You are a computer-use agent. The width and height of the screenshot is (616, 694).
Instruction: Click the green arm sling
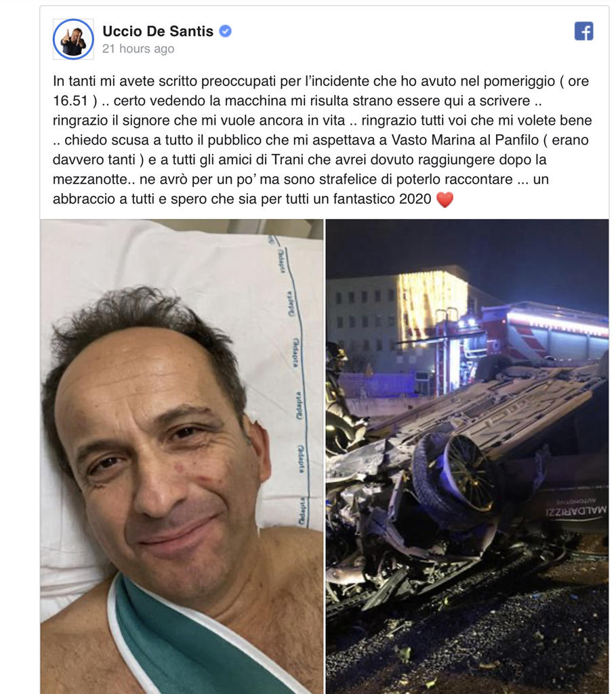194,642
